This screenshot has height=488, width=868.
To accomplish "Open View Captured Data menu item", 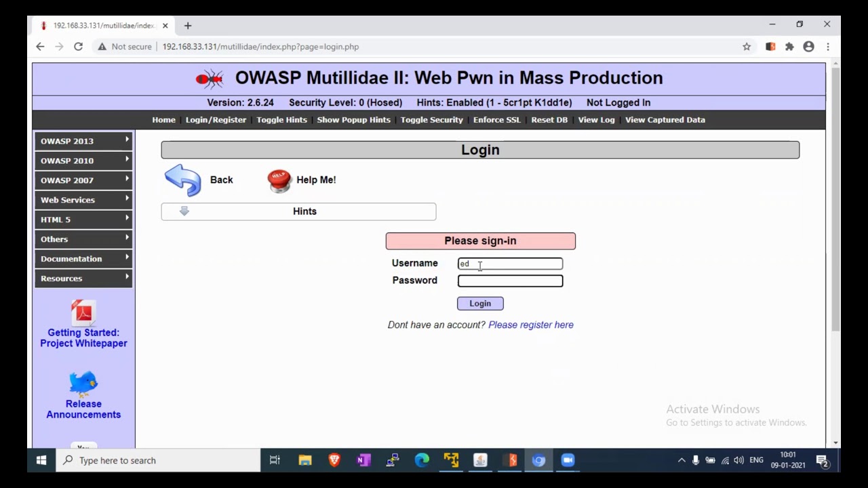I will 665,120.
